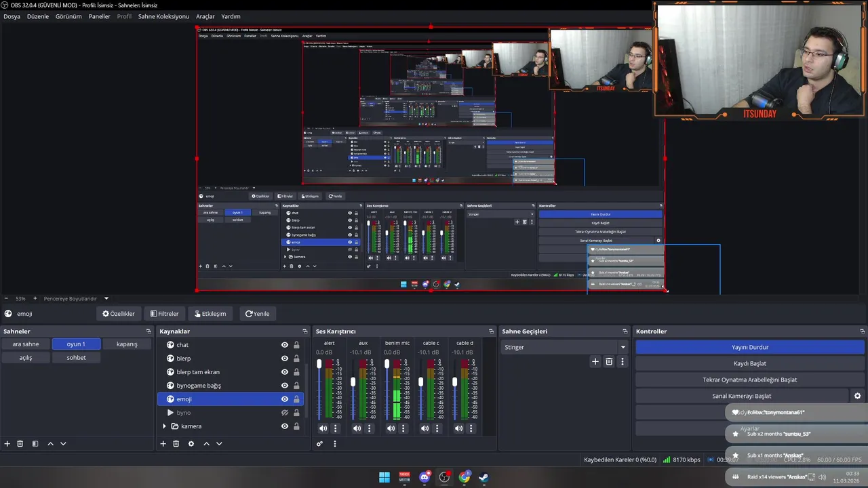Open transition properties three-dot menu
868x488 pixels.
(x=622, y=362)
